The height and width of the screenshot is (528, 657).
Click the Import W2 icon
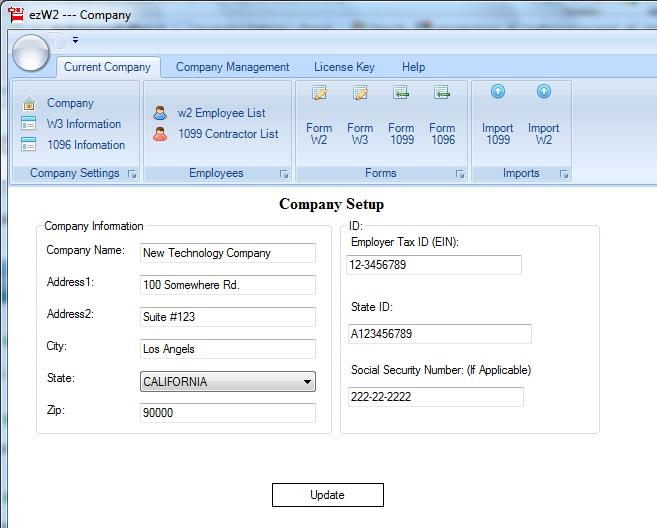click(x=543, y=91)
